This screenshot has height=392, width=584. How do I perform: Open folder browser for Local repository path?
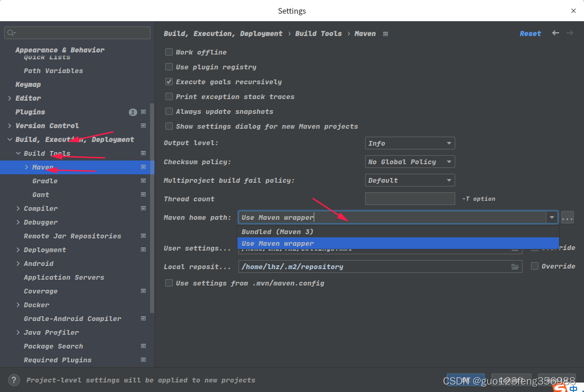coord(515,266)
